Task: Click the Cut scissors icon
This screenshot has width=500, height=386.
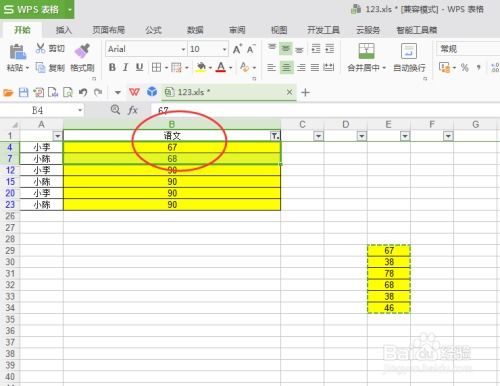Action: click(x=40, y=48)
